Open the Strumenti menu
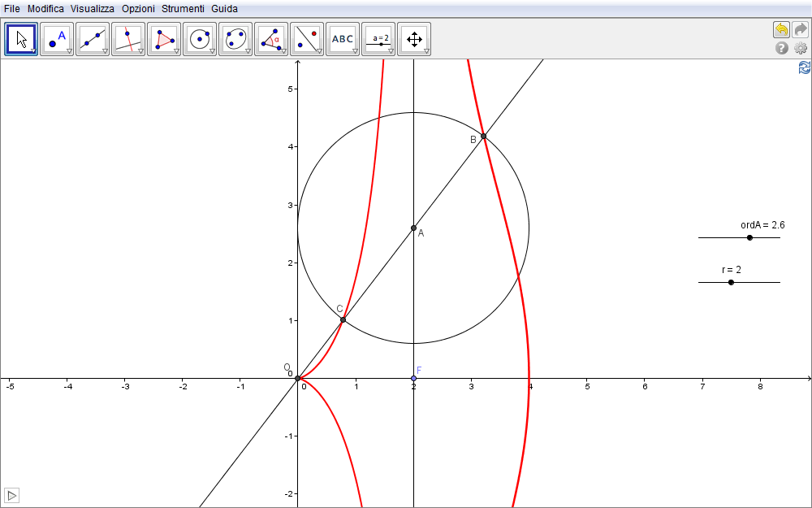The height and width of the screenshot is (508, 812). click(183, 8)
